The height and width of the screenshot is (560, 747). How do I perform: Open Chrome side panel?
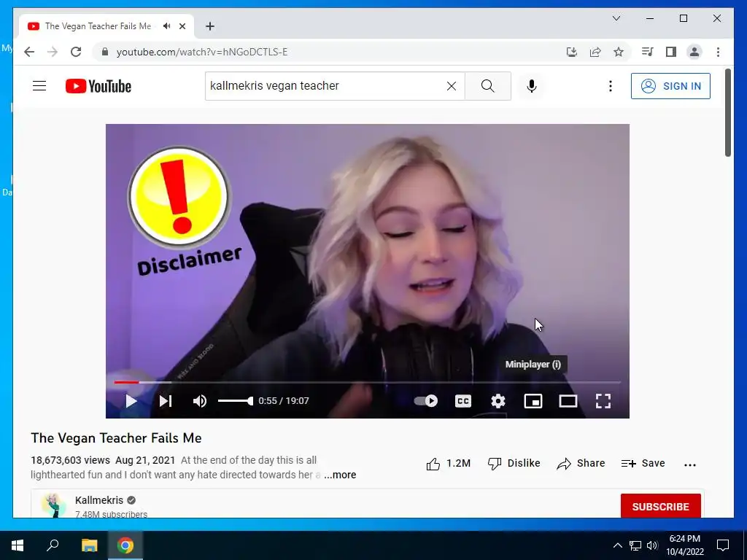coord(671,52)
